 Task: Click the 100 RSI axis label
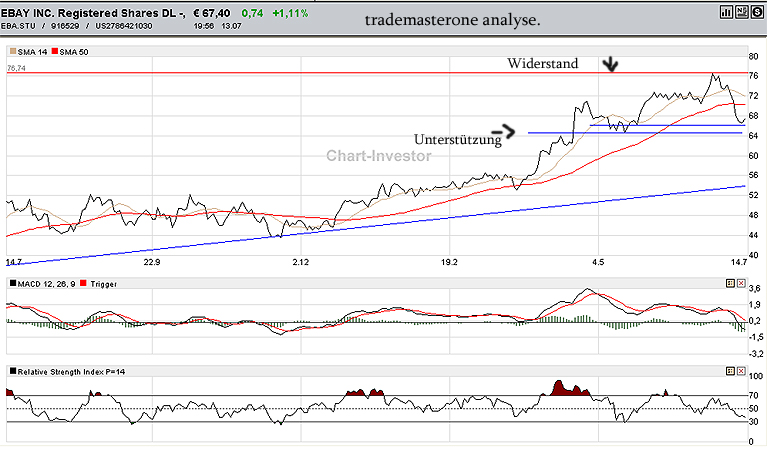[x=756, y=376]
